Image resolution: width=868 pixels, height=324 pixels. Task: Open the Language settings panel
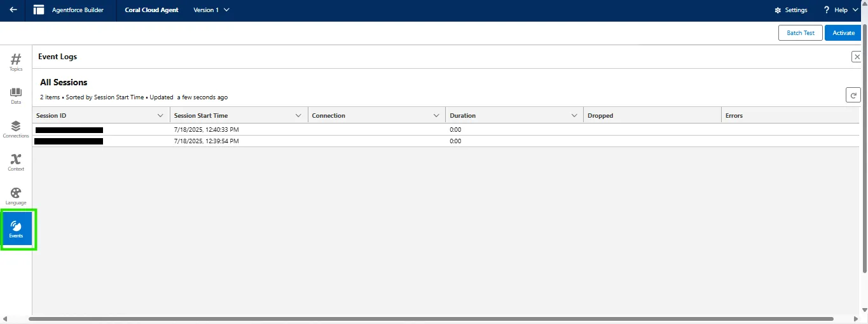coord(16,196)
